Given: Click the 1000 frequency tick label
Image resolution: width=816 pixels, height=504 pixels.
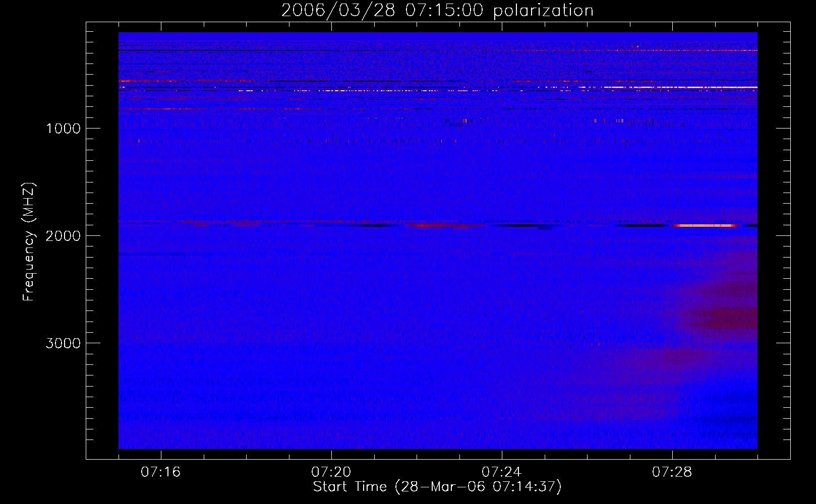Looking at the screenshot, I should click(x=63, y=129).
